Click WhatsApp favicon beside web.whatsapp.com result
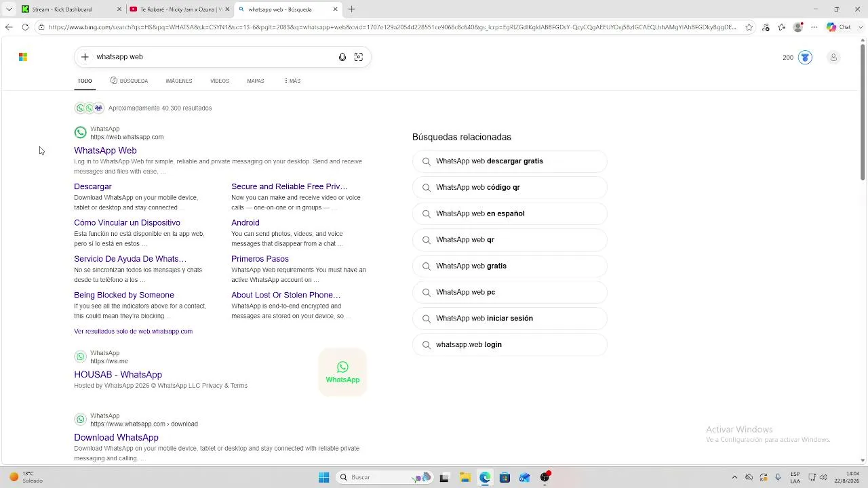 click(x=81, y=133)
